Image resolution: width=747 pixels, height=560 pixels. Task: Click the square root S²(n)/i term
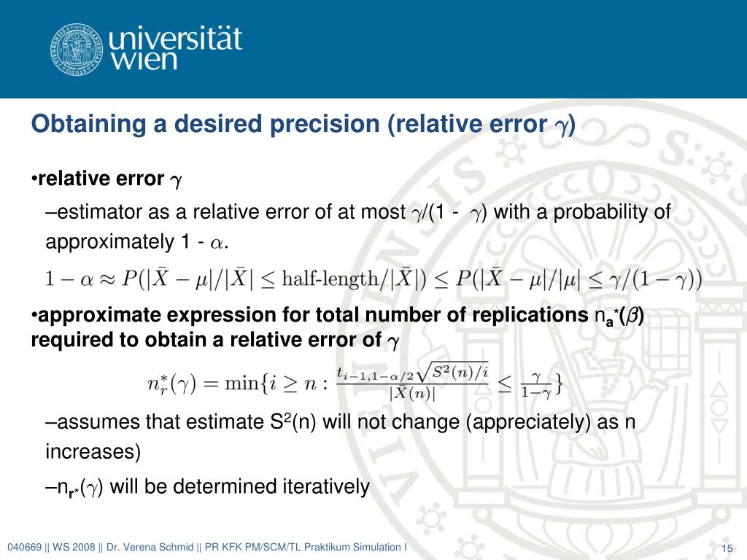pyautogui.click(x=452, y=372)
